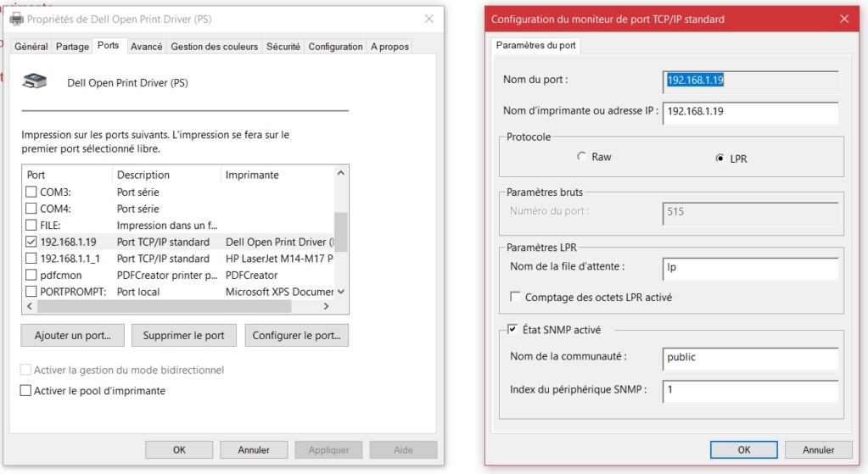Image resolution: width=868 pixels, height=474 pixels.
Task: Toggle Comptage des octets LPR activé
Action: (515, 297)
